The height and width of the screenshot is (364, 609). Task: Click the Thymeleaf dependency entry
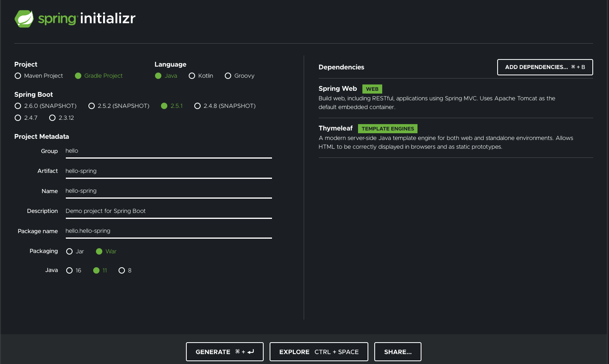pos(456,138)
